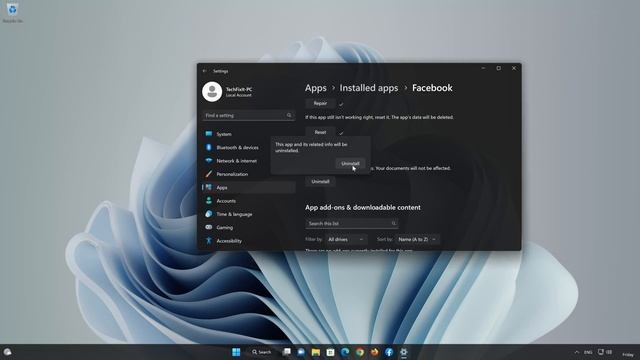Go back using the Settings back arrow
The width and height of the screenshot is (640, 360).
click(204, 71)
